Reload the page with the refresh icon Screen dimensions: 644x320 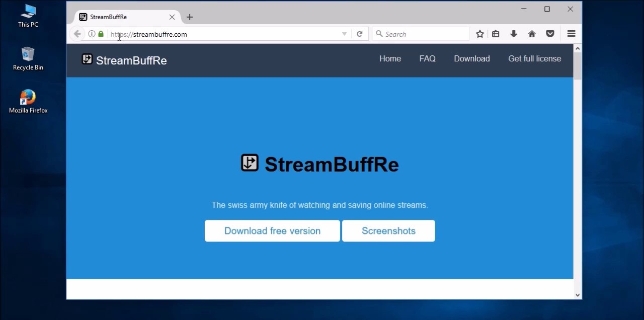359,34
